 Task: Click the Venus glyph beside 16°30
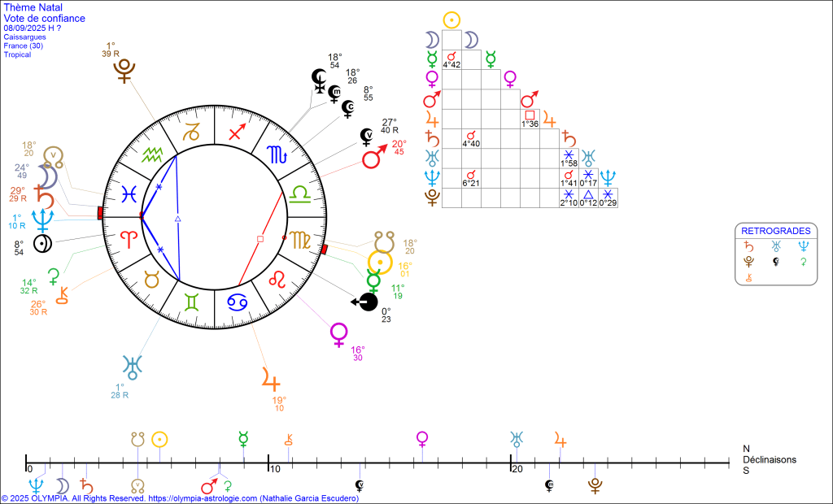(339, 333)
